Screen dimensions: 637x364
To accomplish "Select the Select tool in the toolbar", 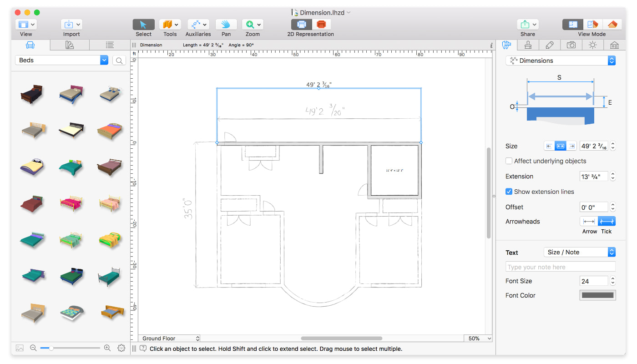I will click(x=143, y=25).
